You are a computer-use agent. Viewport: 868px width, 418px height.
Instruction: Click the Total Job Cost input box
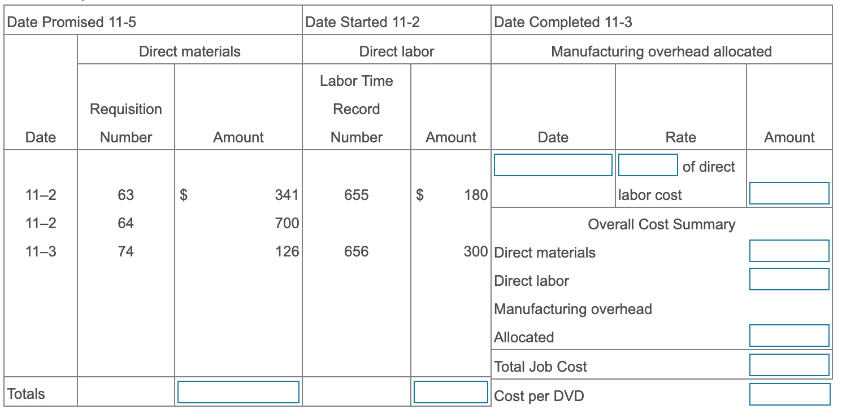[x=789, y=364]
